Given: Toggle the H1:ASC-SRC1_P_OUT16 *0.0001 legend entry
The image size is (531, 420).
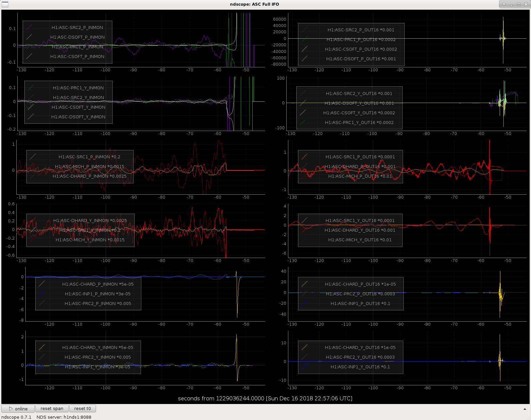Looking at the screenshot, I should pos(360,157).
